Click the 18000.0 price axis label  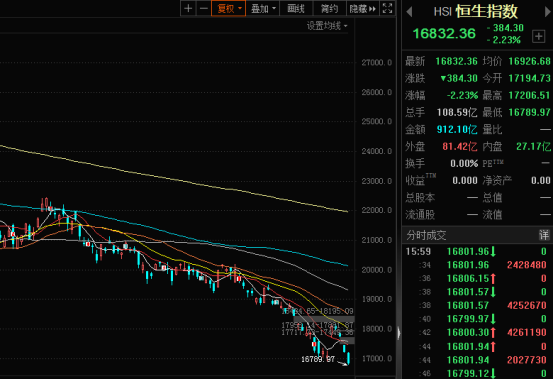click(377, 329)
